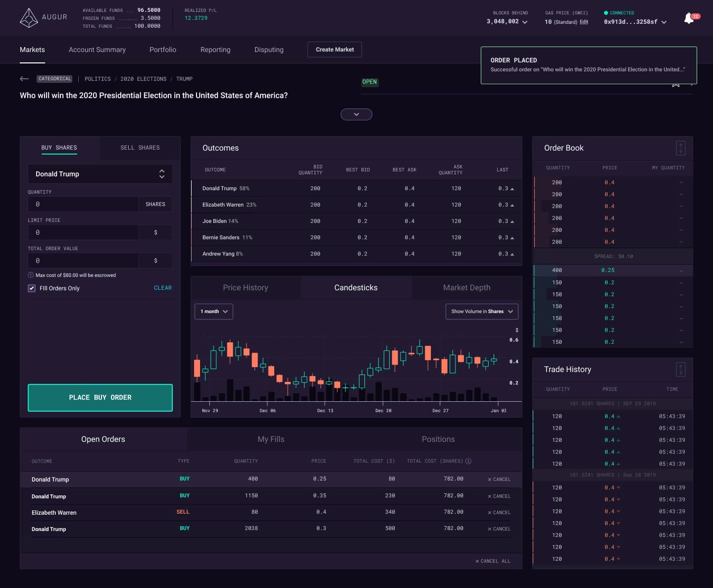Screen dimensions: 713x588
Task: Select the Donald Trump 58% outcome row
Action: (356, 188)
